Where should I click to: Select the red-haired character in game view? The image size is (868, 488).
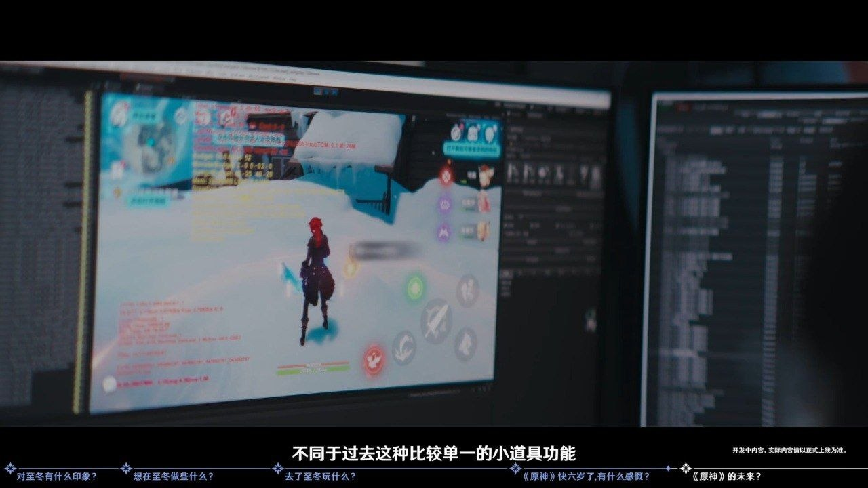317,279
